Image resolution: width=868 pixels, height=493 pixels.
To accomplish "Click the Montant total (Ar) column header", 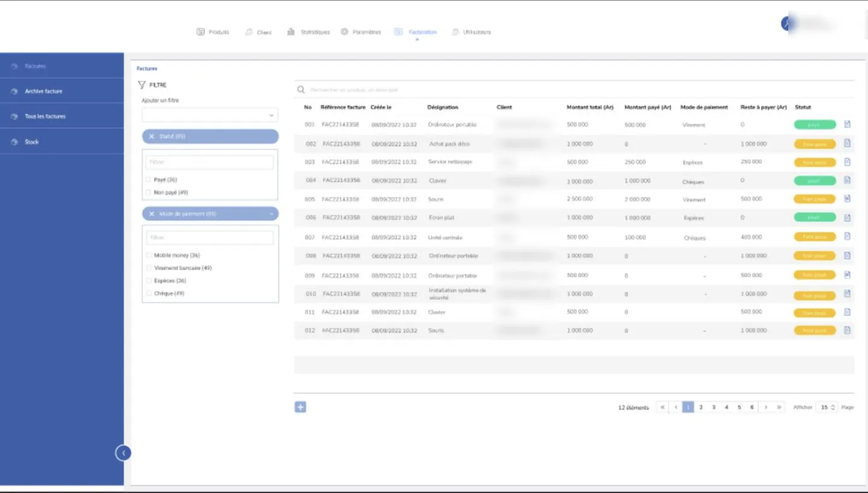I will click(x=590, y=107).
